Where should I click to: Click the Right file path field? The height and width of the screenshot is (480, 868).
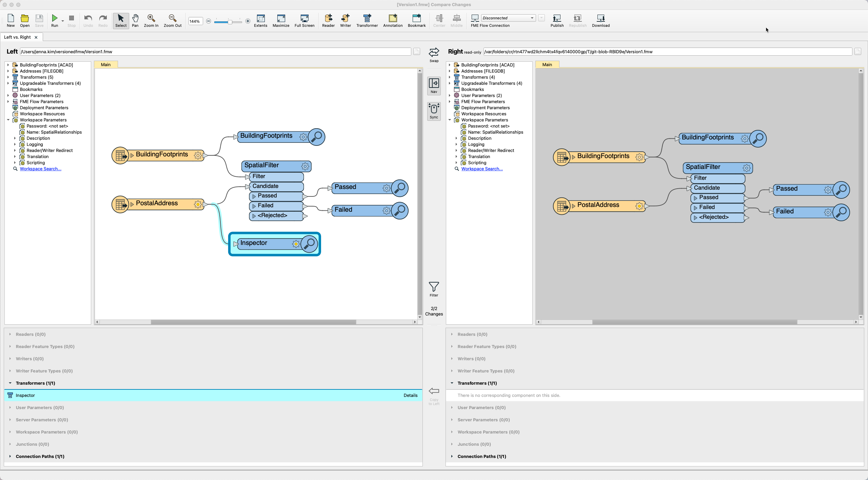(x=668, y=52)
